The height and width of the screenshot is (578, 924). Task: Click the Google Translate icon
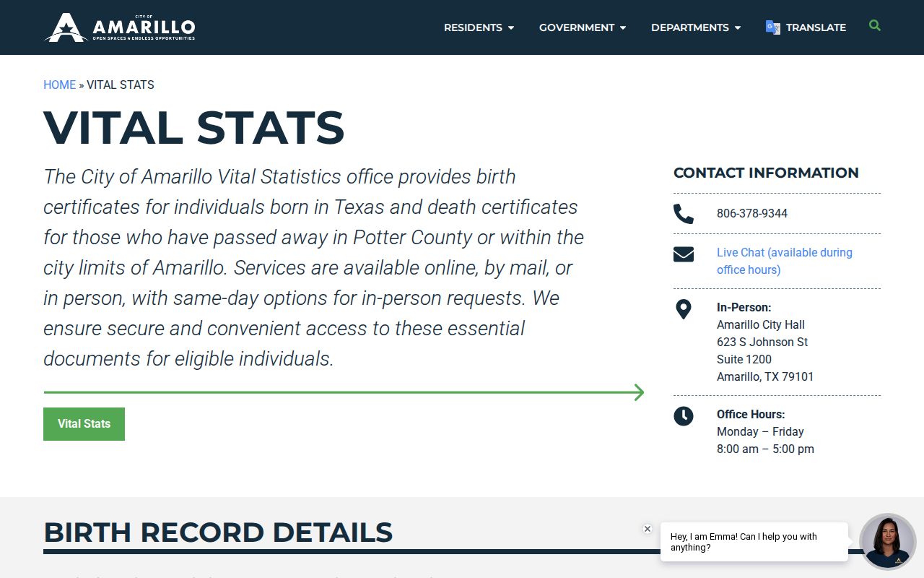(772, 27)
